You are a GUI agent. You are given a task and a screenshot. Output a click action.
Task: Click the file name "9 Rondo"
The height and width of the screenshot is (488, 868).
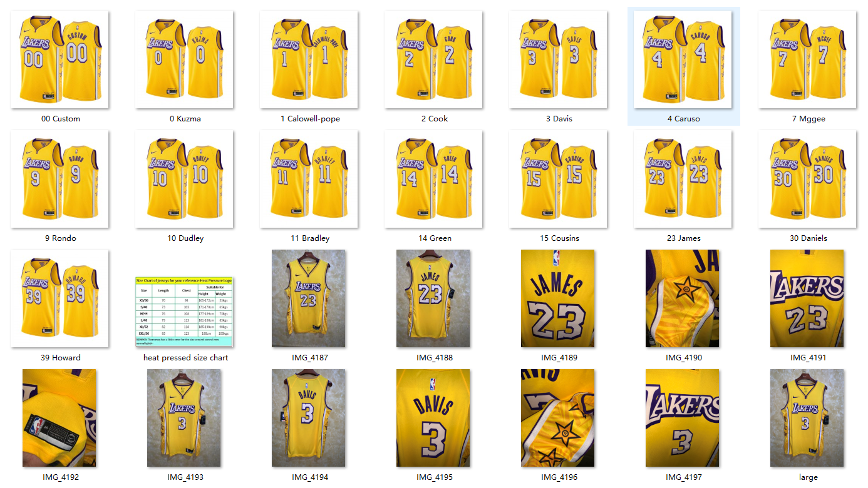click(x=60, y=238)
